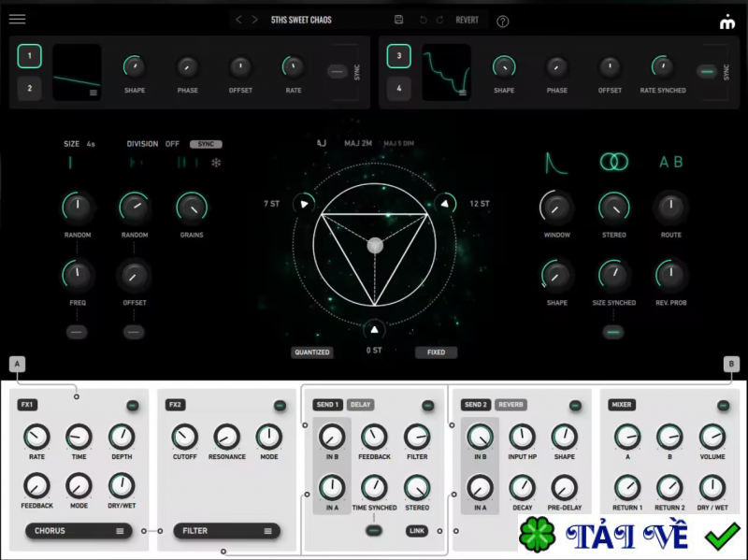Image resolution: width=748 pixels, height=560 pixels.
Task: Click the QUANTIZED button
Action: pyautogui.click(x=312, y=352)
